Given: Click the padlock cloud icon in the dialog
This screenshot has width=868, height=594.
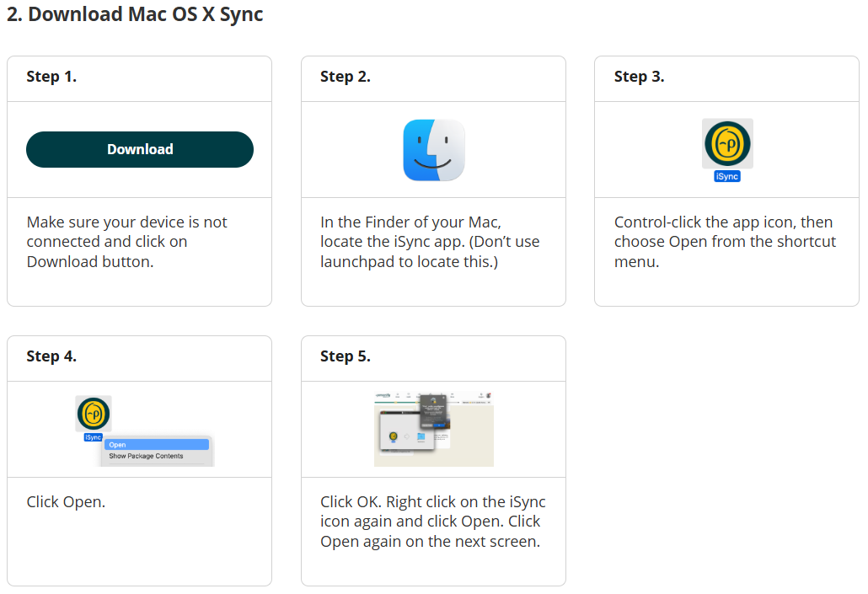Looking at the screenshot, I should 433,399.
